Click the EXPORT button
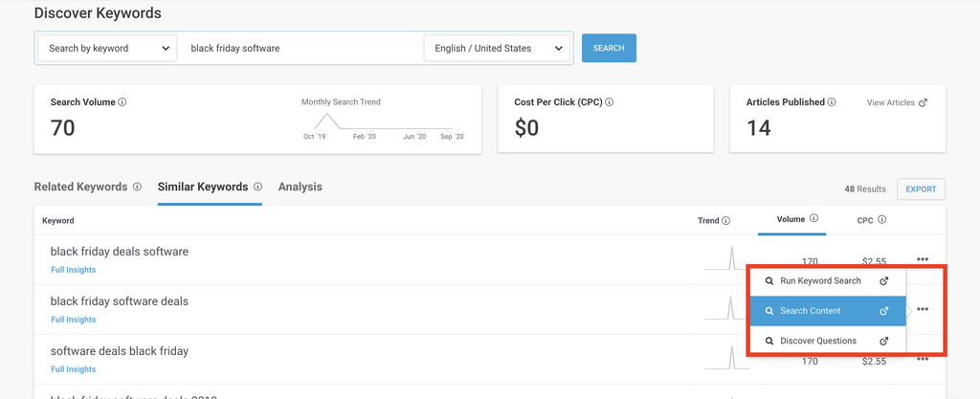Screen dimensions: 980x399 [921, 189]
